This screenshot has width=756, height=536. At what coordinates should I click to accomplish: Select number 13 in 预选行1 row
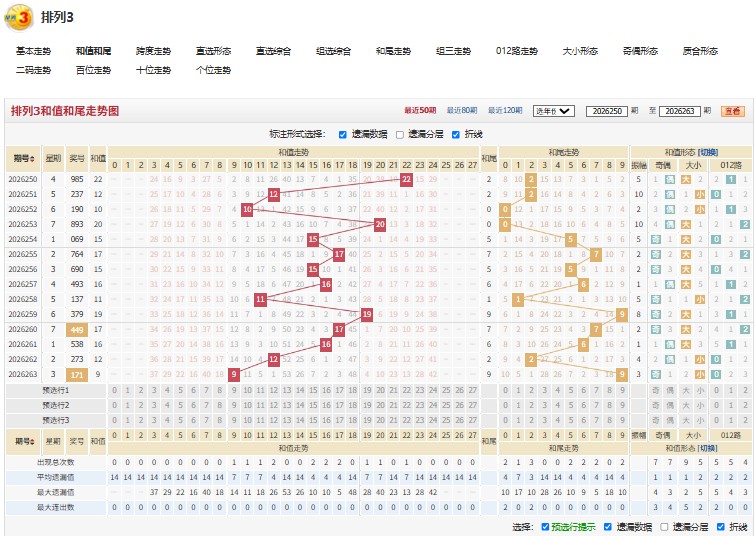287,390
